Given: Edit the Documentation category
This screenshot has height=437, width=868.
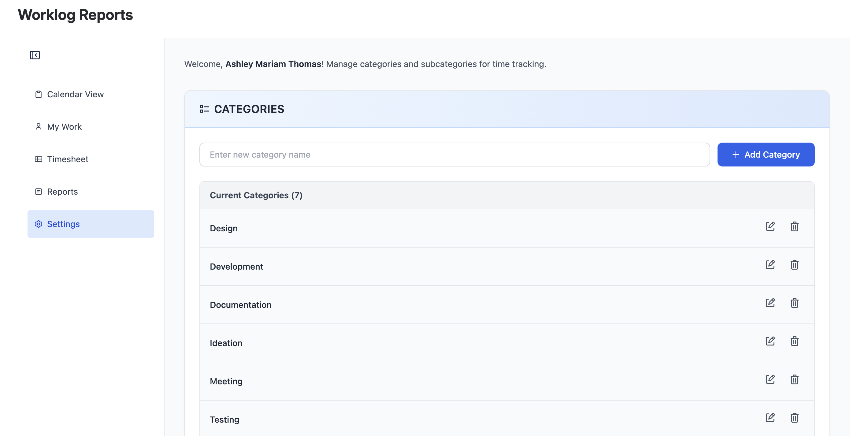Looking at the screenshot, I should point(770,303).
